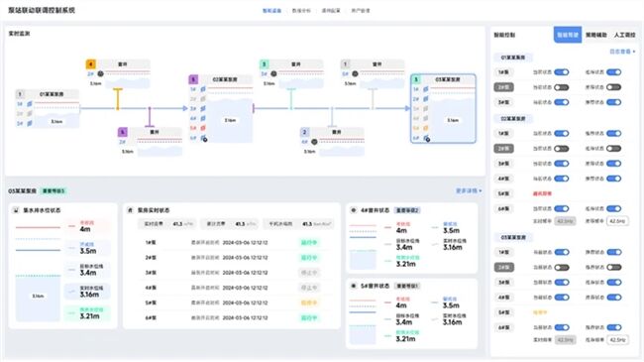Image resolution: width=644 pixels, height=362 pixels.
Task: Click recommended frequency 42.5Hz field for 02 station
Action: [x=617, y=221]
